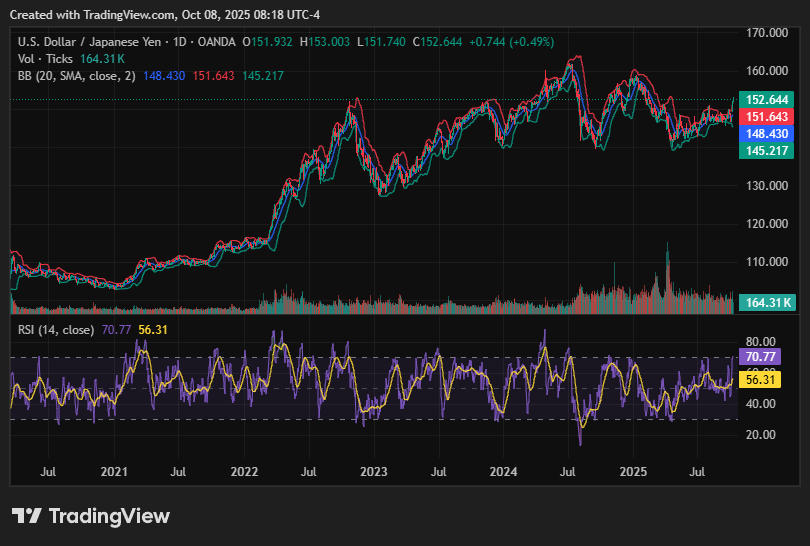Click the 170.000 price scale label
The image size is (810, 546).
click(x=766, y=33)
